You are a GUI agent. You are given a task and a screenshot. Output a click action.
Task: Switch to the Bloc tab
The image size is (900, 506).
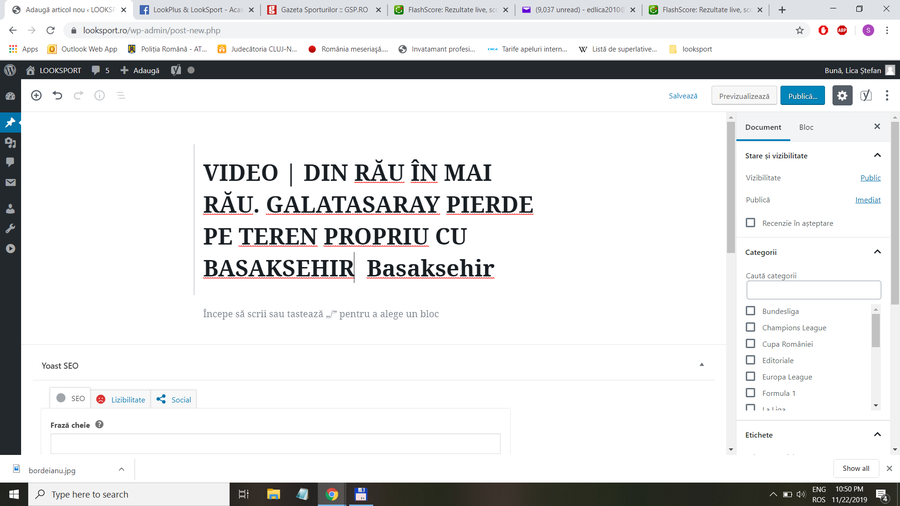[x=806, y=127]
